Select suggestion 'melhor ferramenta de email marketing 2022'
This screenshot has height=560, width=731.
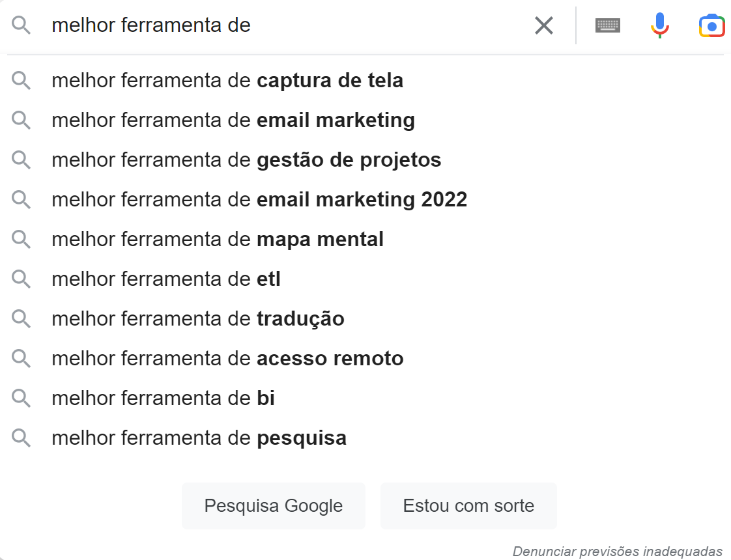(x=259, y=199)
